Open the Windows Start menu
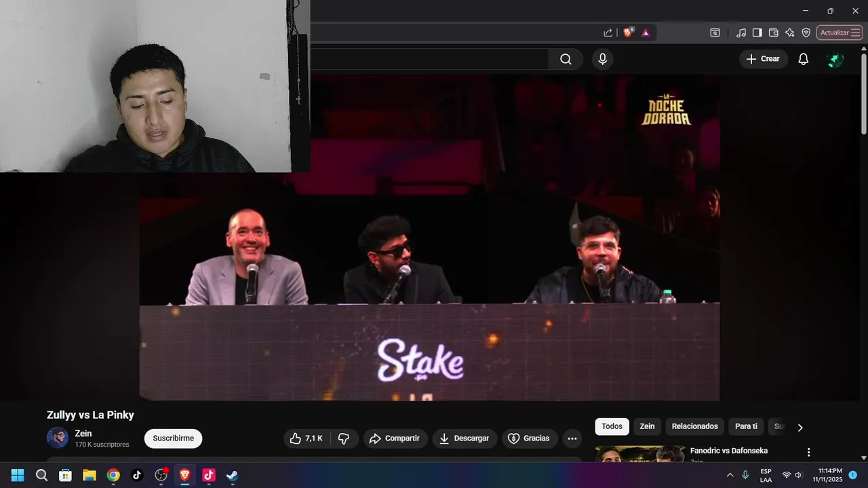The width and height of the screenshot is (868, 488). point(18,475)
